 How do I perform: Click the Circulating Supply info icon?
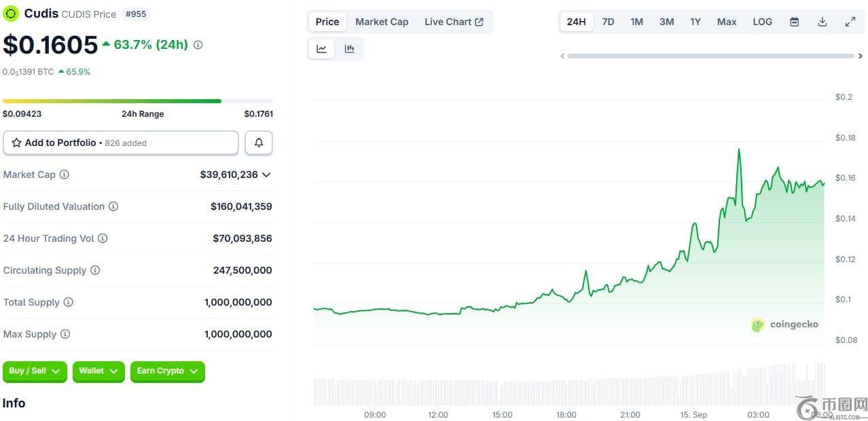[95, 270]
